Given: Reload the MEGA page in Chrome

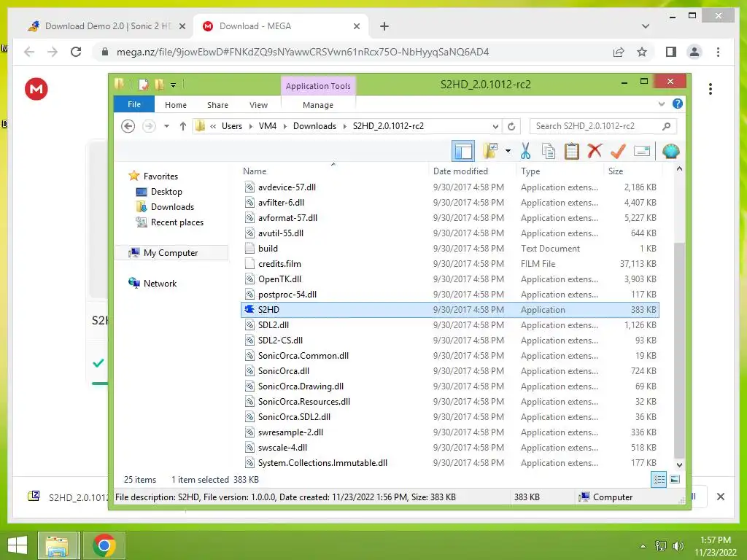Looking at the screenshot, I should click(76, 52).
